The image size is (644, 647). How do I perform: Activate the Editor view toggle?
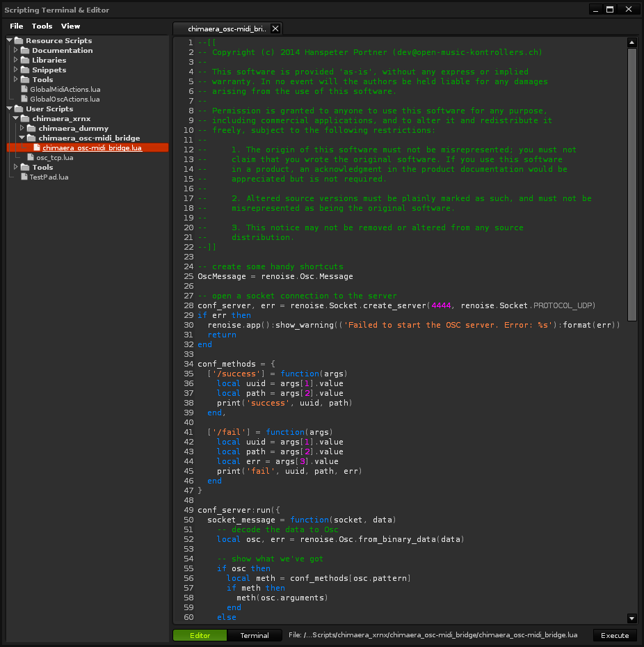pyautogui.click(x=200, y=635)
